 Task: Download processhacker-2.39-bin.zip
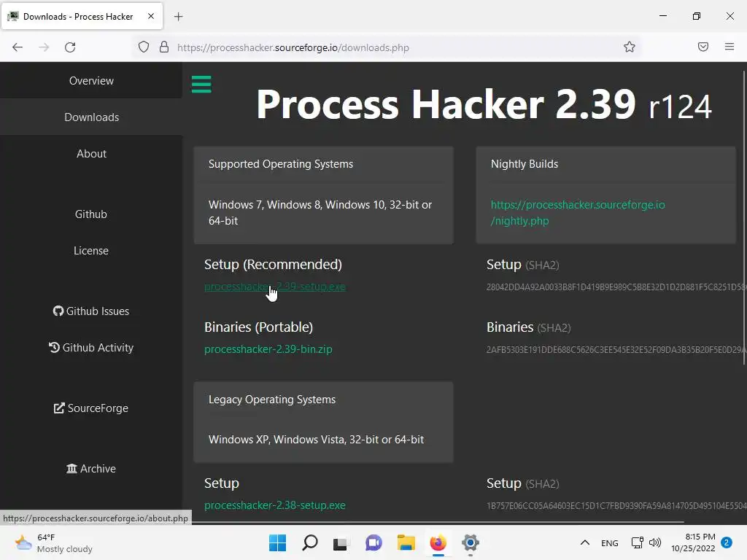click(268, 349)
